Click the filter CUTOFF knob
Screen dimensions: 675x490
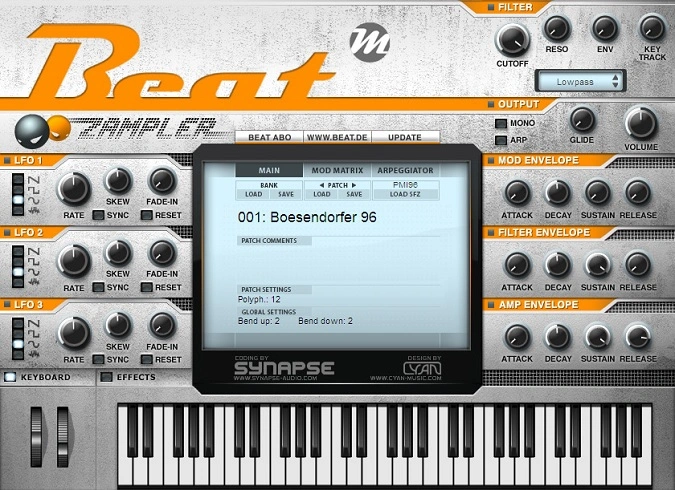[x=512, y=40]
